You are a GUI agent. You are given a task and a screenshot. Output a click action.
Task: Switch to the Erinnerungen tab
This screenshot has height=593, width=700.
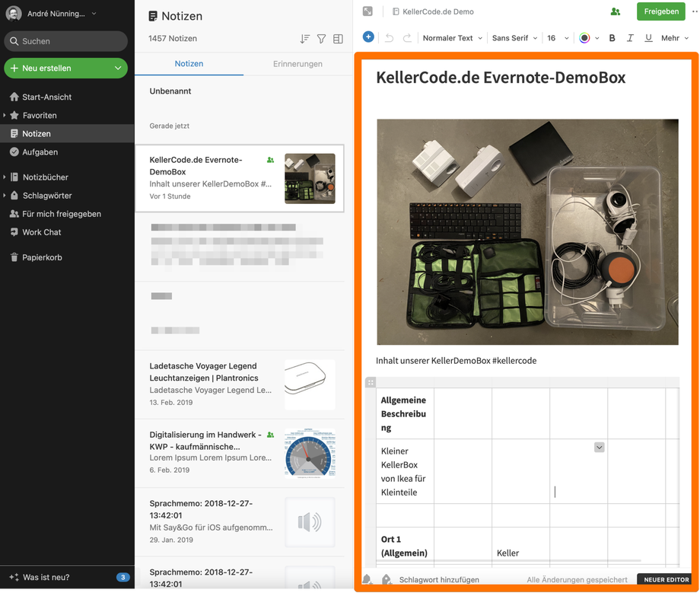(297, 64)
